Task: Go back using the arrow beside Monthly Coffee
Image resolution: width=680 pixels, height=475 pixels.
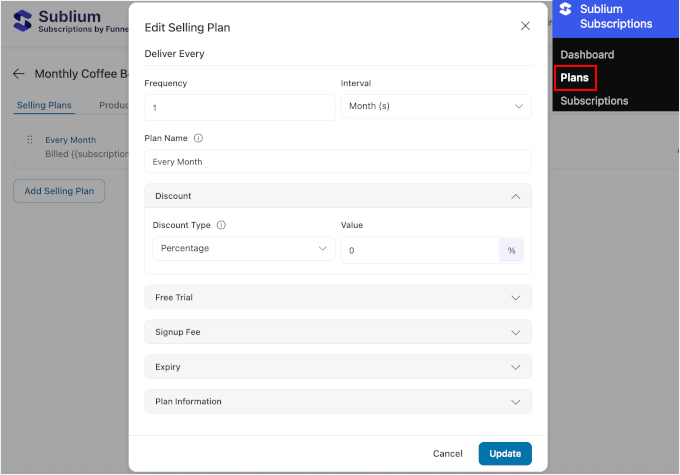Action: 19,74
